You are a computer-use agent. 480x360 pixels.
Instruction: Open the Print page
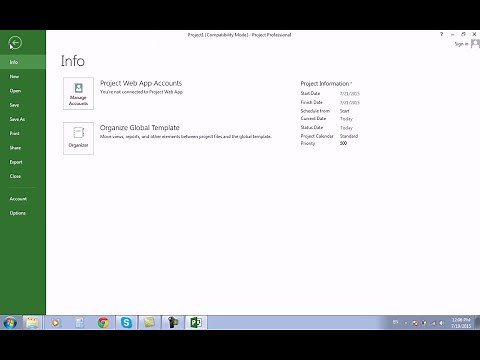pyautogui.click(x=23, y=133)
